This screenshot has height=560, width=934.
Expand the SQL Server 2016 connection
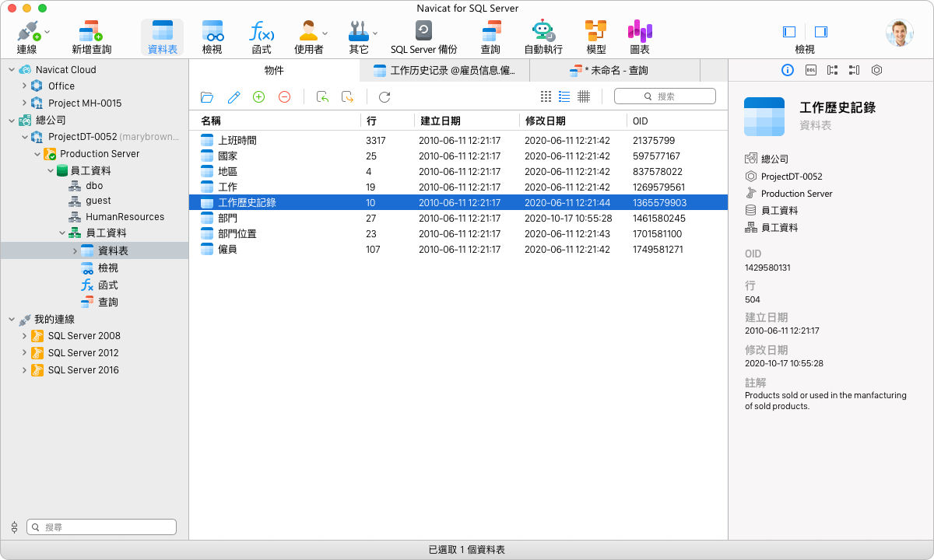[x=24, y=370]
